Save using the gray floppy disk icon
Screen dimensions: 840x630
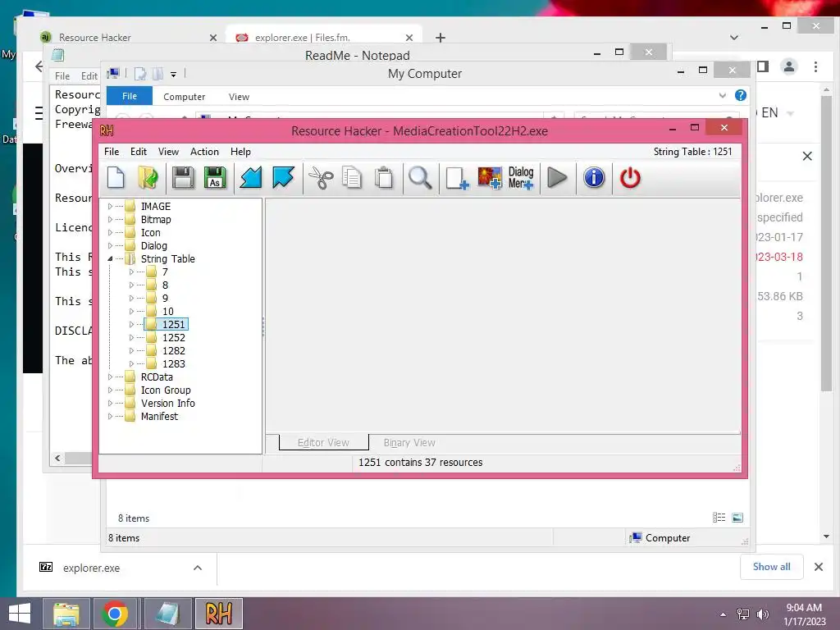(183, 178)
